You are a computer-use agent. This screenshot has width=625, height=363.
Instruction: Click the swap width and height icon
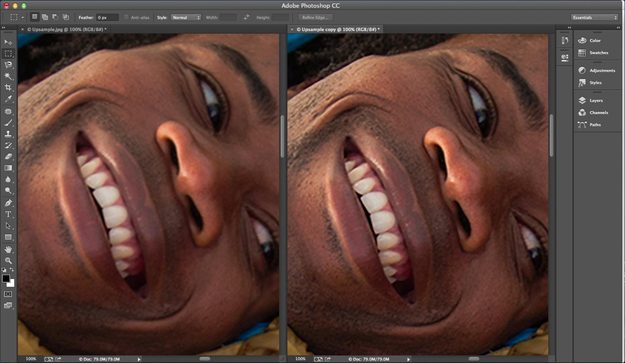click(246, 18)
